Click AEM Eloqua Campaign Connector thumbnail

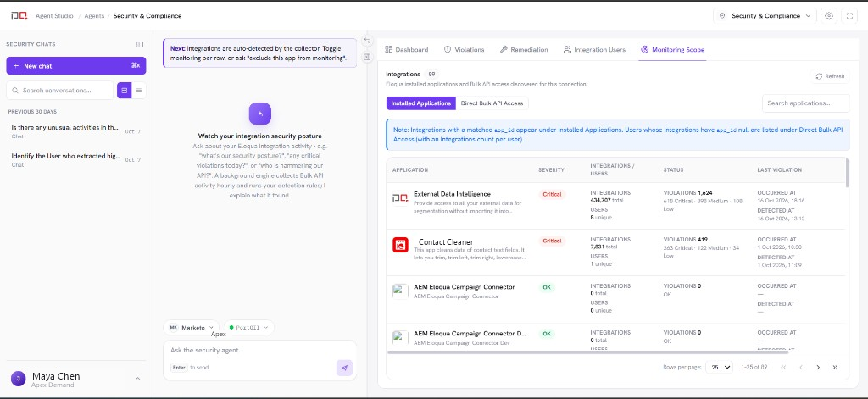[400, 291]
